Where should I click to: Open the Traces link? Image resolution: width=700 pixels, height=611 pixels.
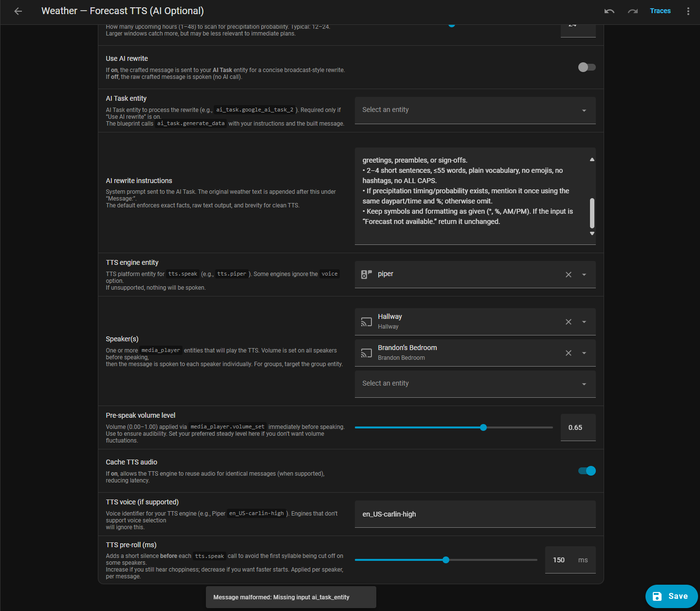pyautogui.click(x=660, y=11)
